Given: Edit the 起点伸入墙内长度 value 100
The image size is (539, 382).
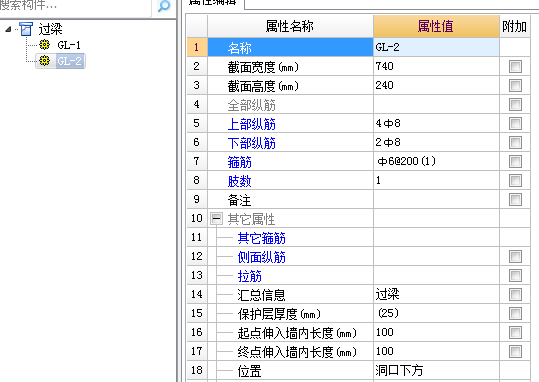Looking at the screenshot, I should point(436,332).
